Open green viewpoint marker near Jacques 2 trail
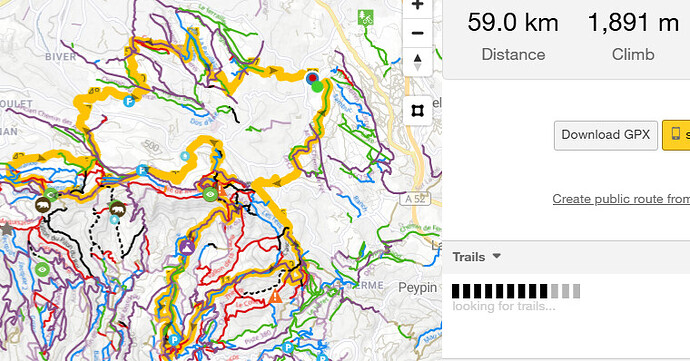This screenshot has width=690, height=361. click(x=42, y=269)
